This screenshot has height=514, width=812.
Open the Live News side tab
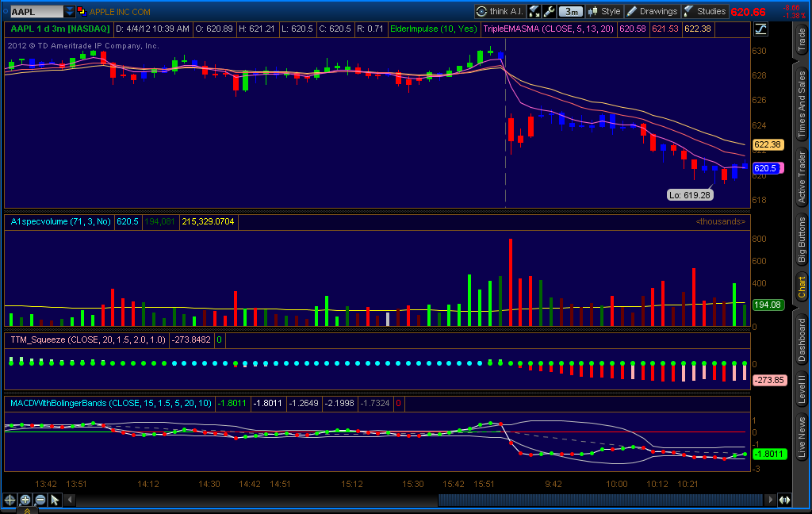[802, 437]
